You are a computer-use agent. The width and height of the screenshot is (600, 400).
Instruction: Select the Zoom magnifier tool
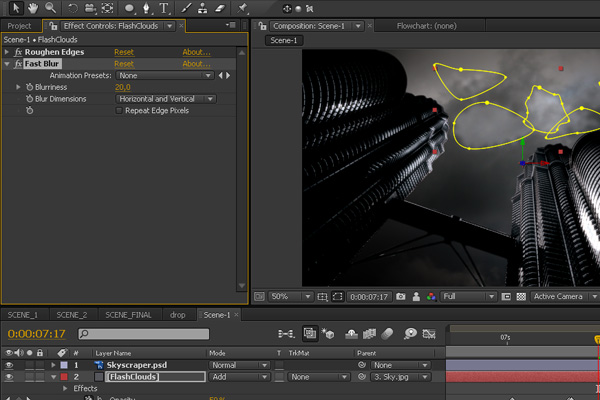[51, 8]
